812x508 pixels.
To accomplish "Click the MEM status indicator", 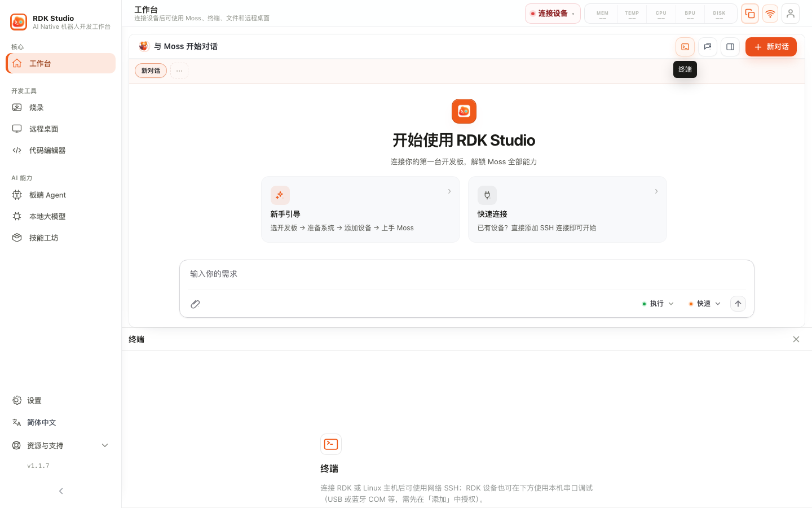I will 602,14.
